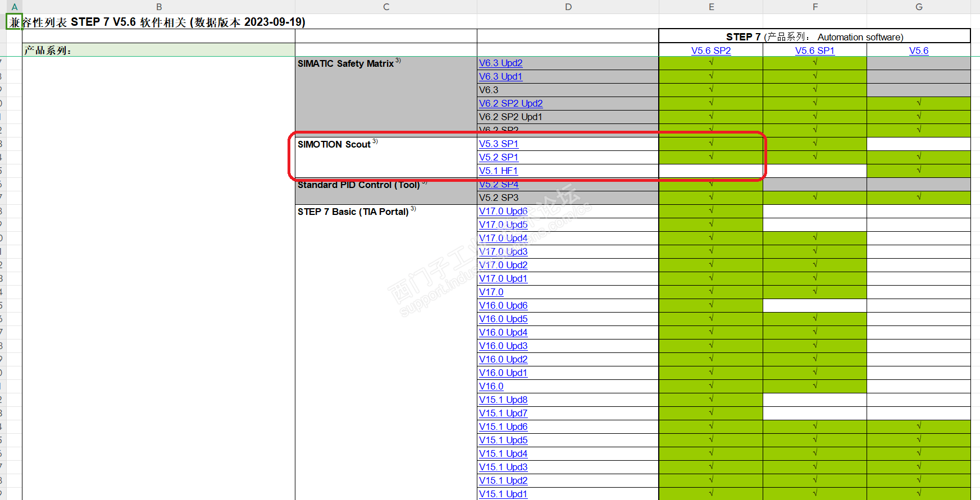Select column E header

[x=711, y=7]
